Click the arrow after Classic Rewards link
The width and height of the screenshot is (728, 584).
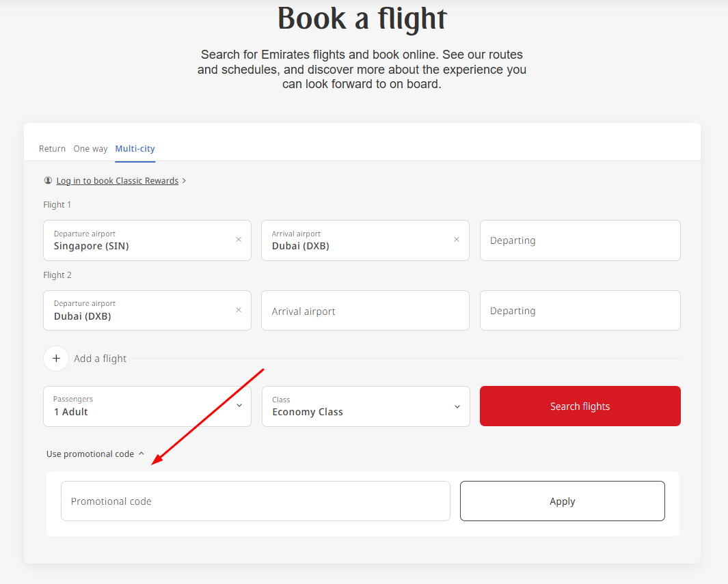coord(185,181)
